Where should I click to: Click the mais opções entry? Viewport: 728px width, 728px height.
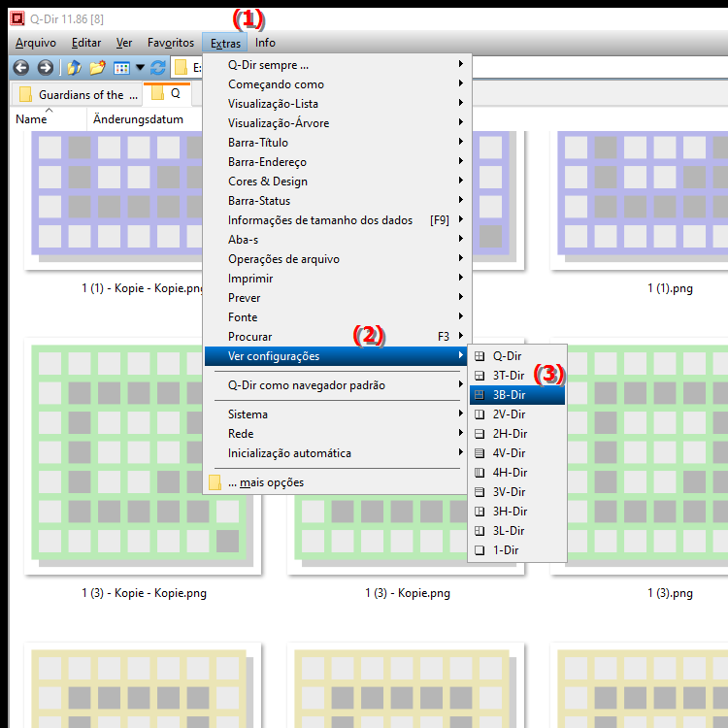click(x=337, y=482)
